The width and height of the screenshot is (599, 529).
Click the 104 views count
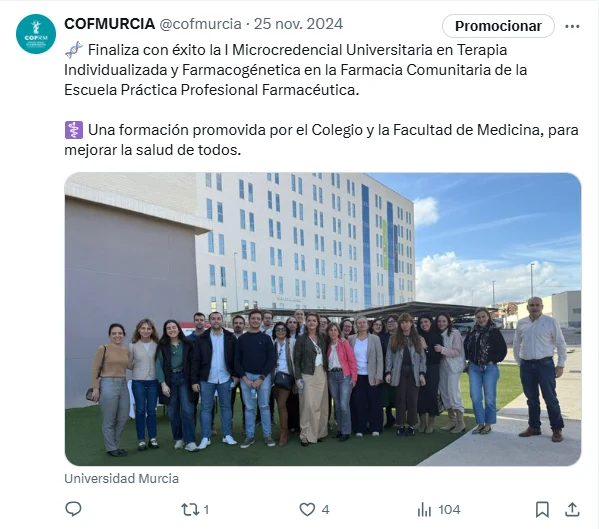(449, 510)
